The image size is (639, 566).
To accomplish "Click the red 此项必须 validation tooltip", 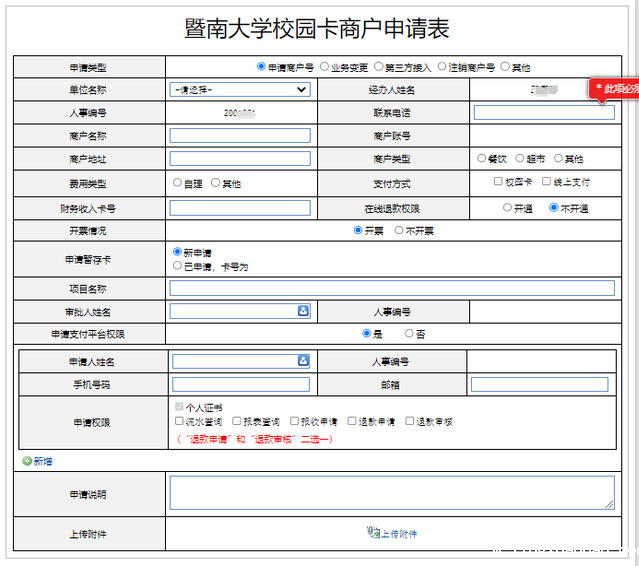I will [x=613, y=88].
